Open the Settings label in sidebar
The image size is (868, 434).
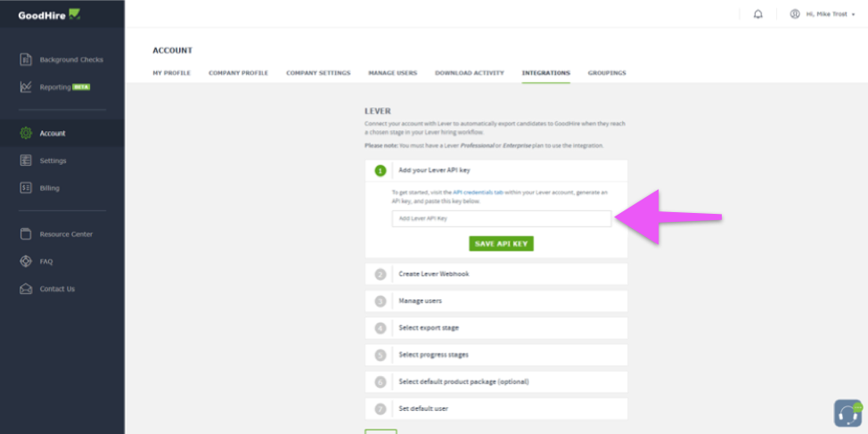53,160
